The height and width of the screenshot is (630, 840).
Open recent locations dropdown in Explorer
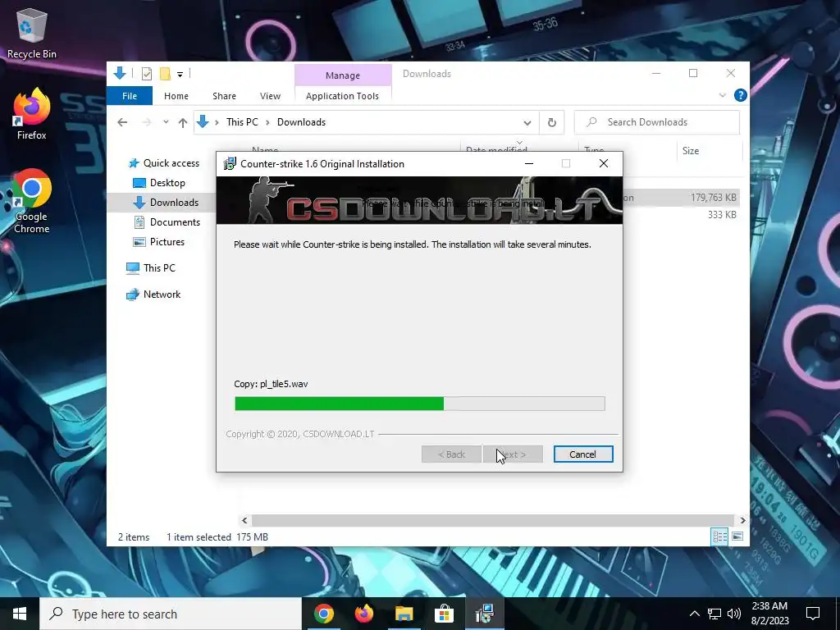[x=166, y=122]
